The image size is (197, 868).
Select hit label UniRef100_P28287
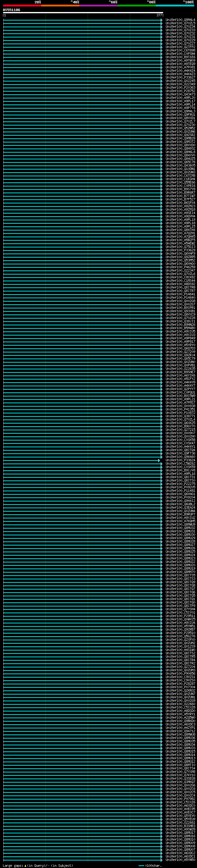180,684
